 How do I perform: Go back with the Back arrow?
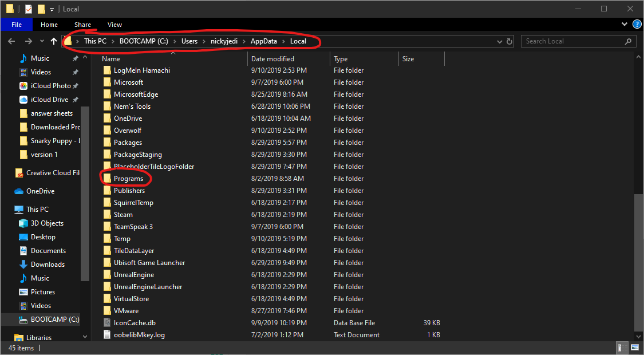pos(11,41)
